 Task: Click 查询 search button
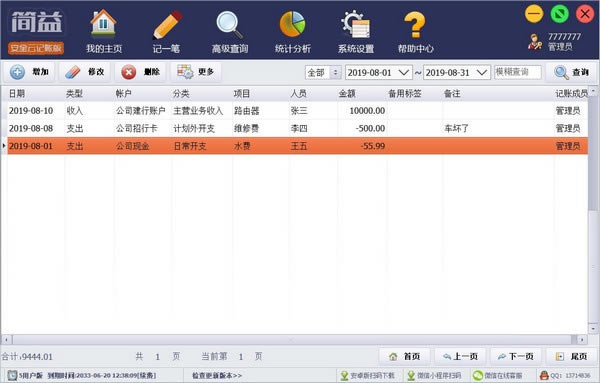click(x=572, y=72)
